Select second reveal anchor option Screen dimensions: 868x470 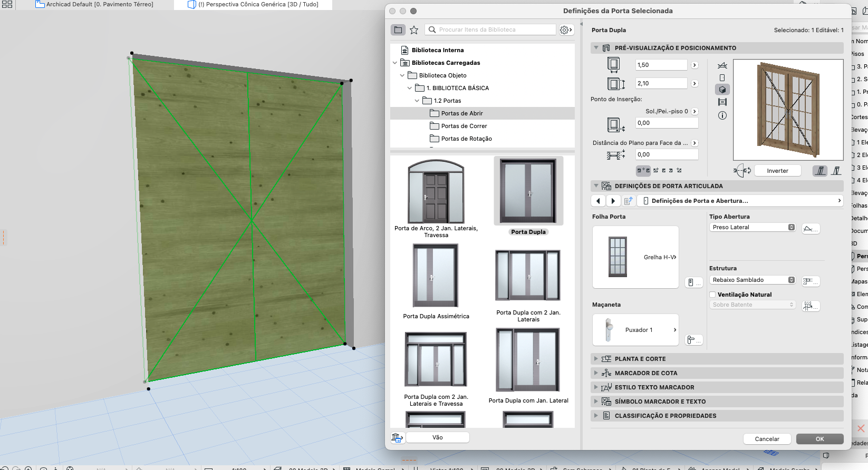(655, 170)
